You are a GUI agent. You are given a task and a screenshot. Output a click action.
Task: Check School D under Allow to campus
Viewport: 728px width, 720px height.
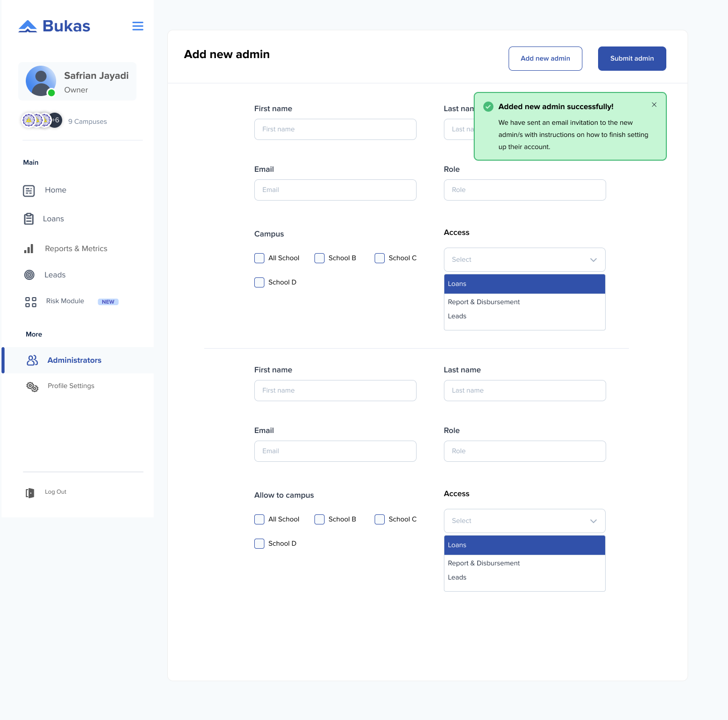point(259,544)
